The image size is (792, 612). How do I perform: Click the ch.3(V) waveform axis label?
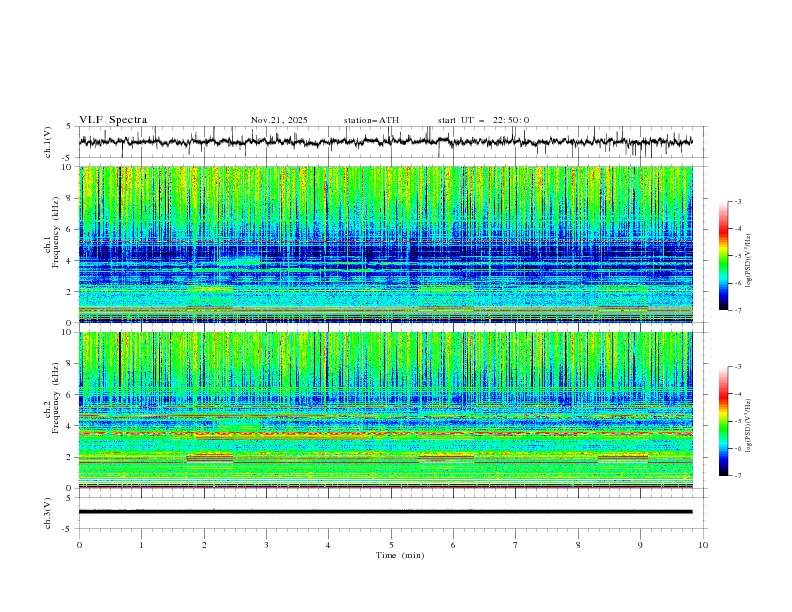48,513
